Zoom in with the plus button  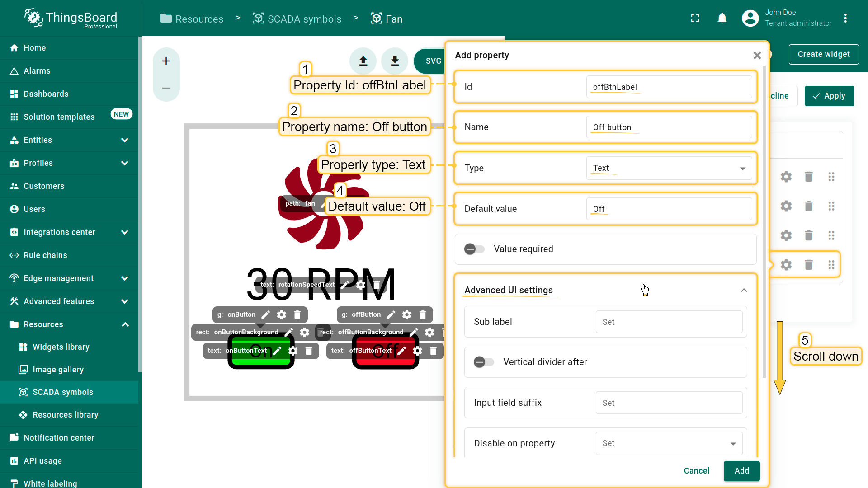pyautogui.click(x=166, y=61)
